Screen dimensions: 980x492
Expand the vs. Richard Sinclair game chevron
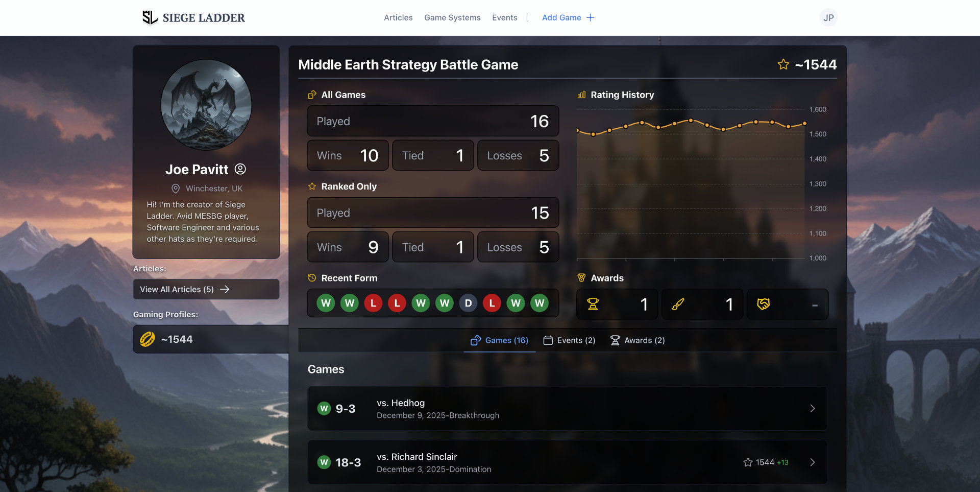(813, 462)
